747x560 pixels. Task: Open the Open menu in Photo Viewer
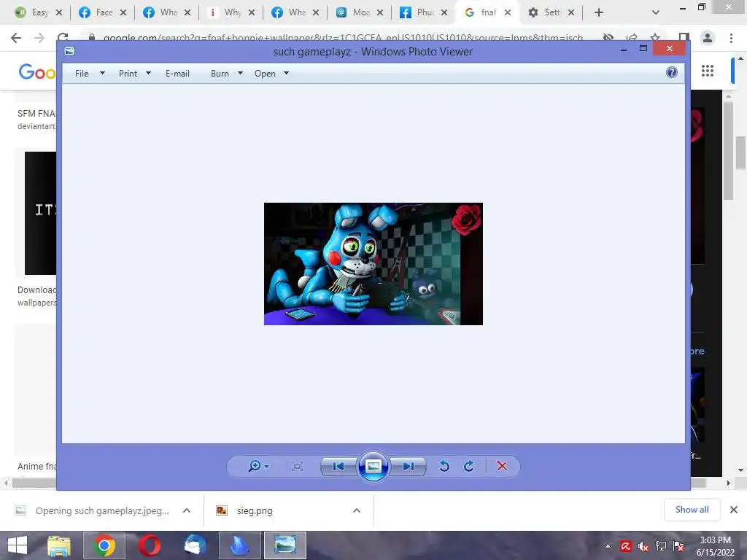pyautogui.click(x=265, y=74)
